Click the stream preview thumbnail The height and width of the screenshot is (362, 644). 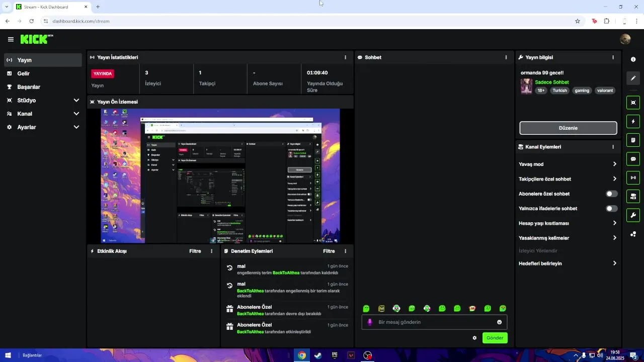[220, 176]
